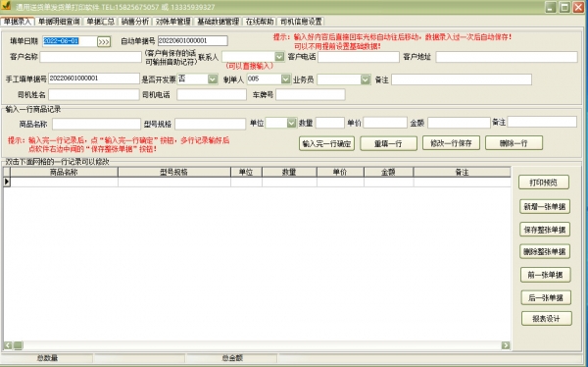The height and width of the screenshot is (367, 588).
Task: Click the 车牌号 input field
Action: point(311,94)
